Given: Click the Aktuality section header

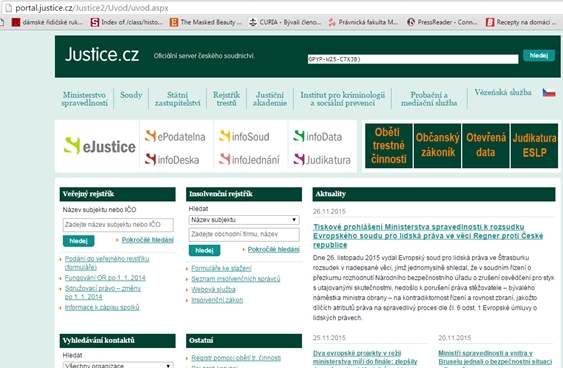Looking at the screenshot, I should coord(434,194).
